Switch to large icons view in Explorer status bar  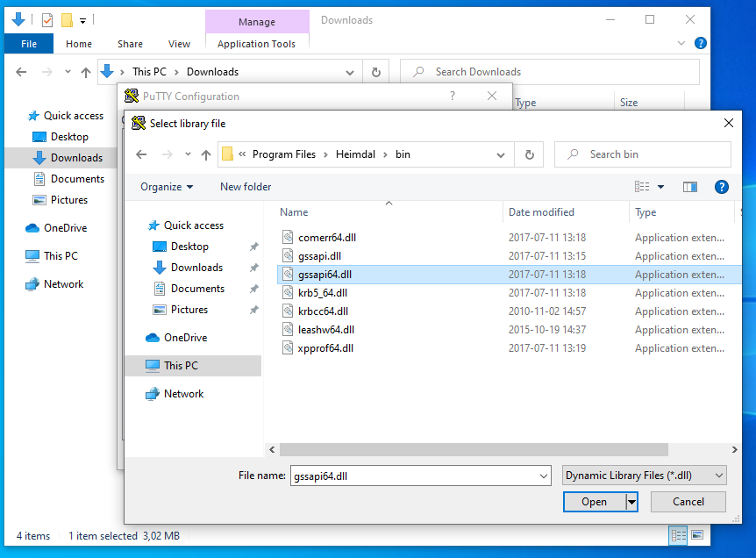coord(697,535)
